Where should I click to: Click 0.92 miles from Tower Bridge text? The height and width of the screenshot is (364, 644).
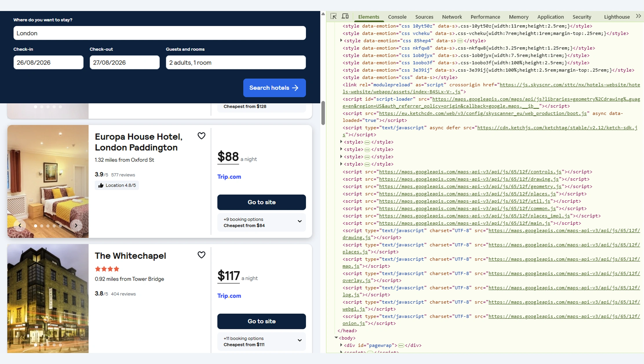129,279
